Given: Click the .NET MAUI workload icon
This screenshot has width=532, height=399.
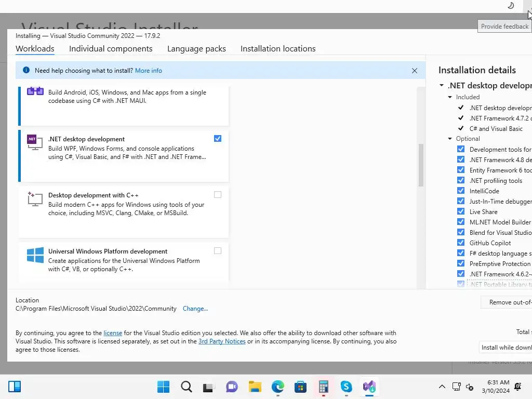Looking at the screenshot, I should (x=35, y=91).
